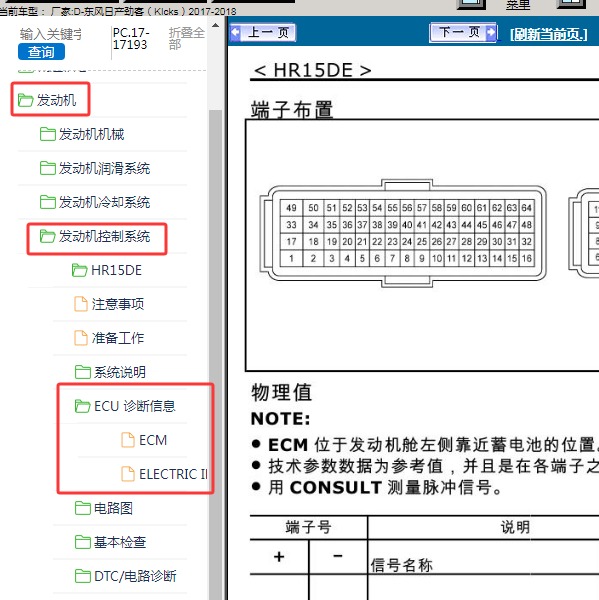Open the 准备工作 page
The width and height of the screenshot is (599, 600).
[x=118, y=338]
